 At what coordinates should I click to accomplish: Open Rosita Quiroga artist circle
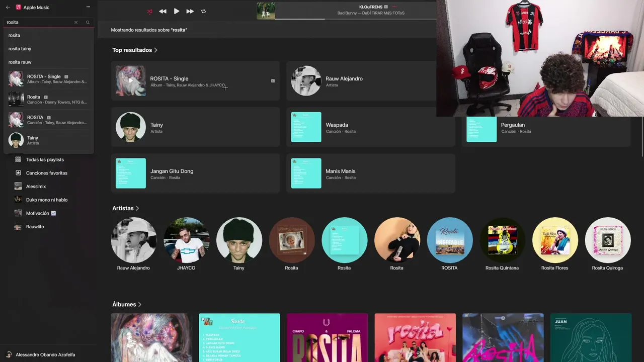coord(607,240)
